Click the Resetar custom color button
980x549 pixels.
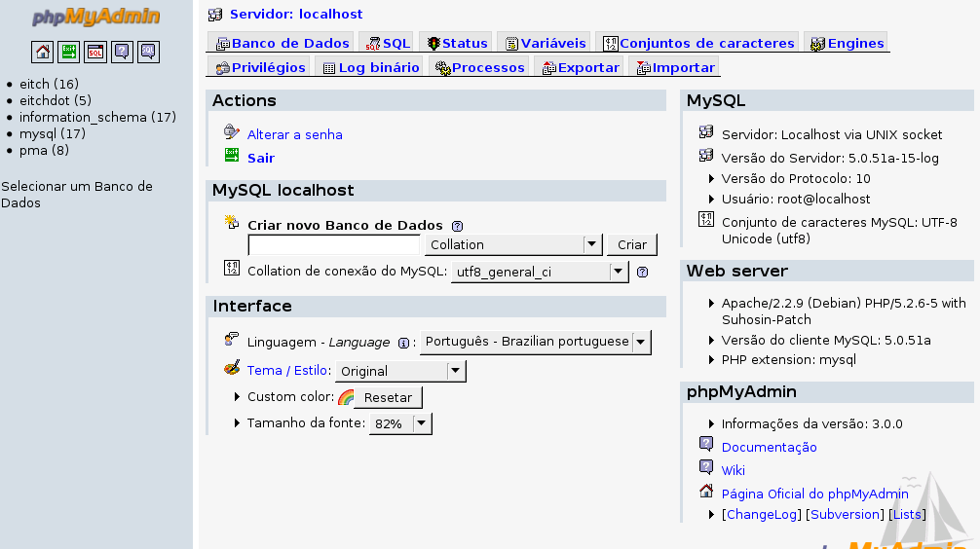pyautogui.click(x=388, y=397)
